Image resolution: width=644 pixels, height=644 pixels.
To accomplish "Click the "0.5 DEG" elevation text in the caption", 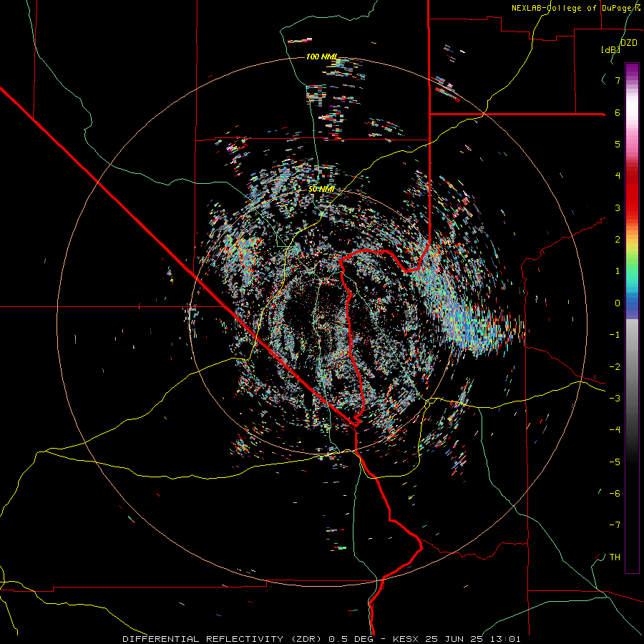I will pos(351,639).
